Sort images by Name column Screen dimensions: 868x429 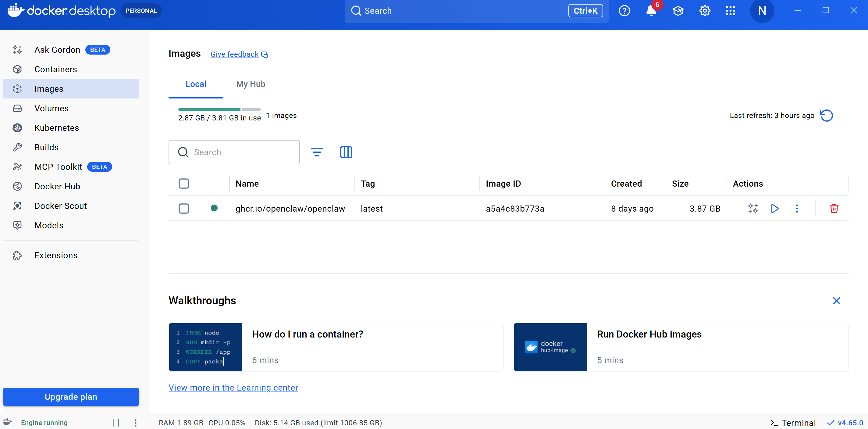pos(247,184)
